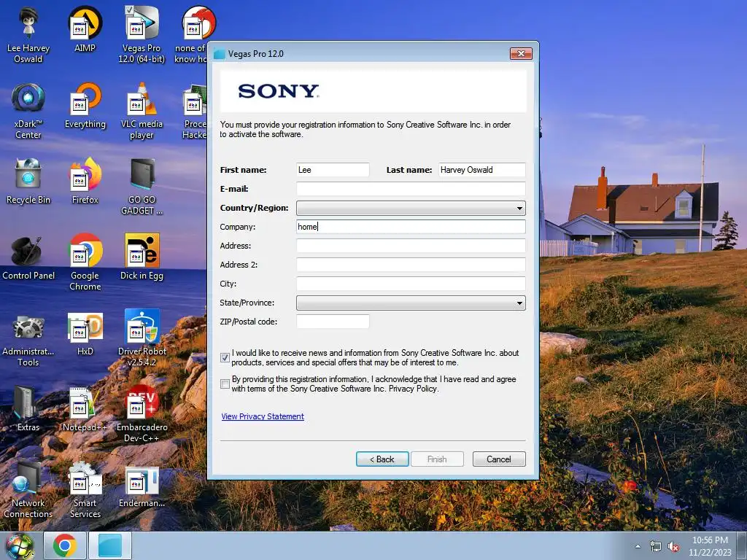
Task: Click the E-mail input field
Action: (x=411, y=189)
